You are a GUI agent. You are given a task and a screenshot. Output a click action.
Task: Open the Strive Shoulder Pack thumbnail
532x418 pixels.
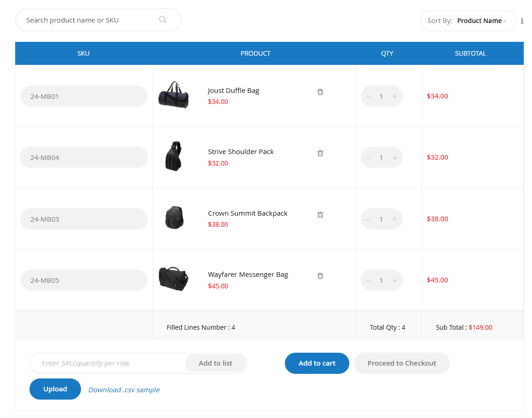coord(173,156)
